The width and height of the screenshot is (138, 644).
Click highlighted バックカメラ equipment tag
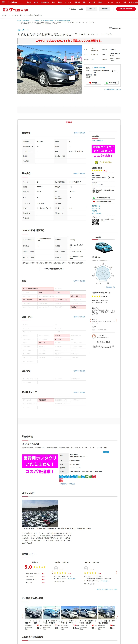[62, 339]
